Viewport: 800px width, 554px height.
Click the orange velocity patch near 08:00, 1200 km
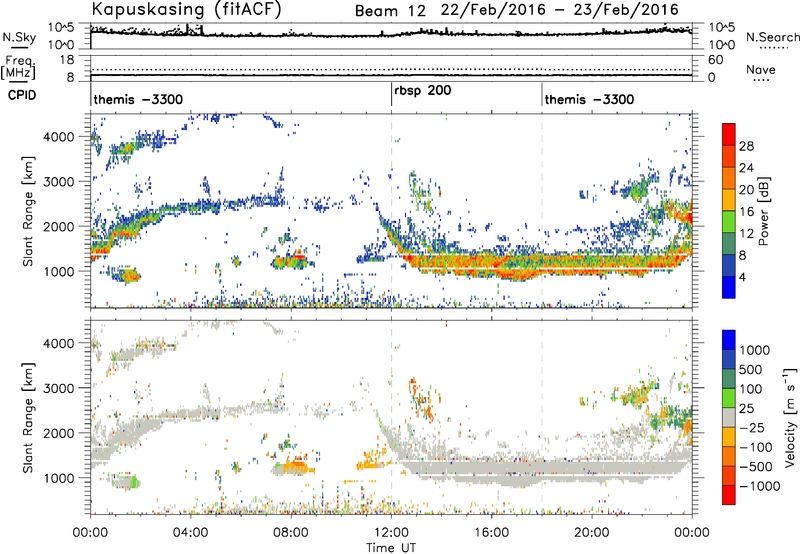[295, 467]
